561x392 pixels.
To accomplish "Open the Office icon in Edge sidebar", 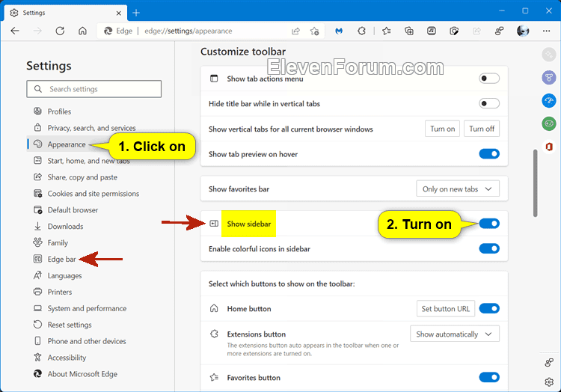I will tap(549, 147).
